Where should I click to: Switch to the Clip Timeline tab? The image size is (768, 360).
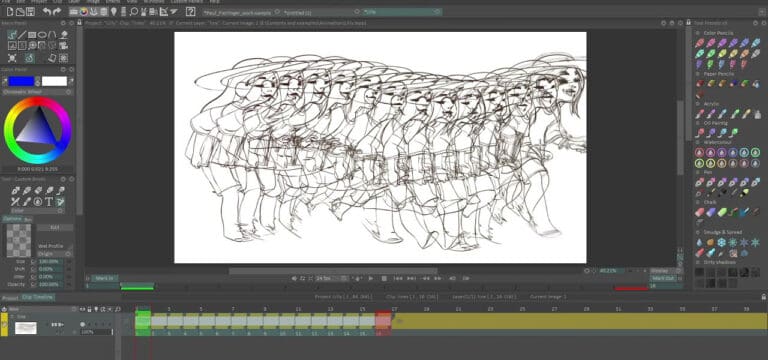click(38, 297)
